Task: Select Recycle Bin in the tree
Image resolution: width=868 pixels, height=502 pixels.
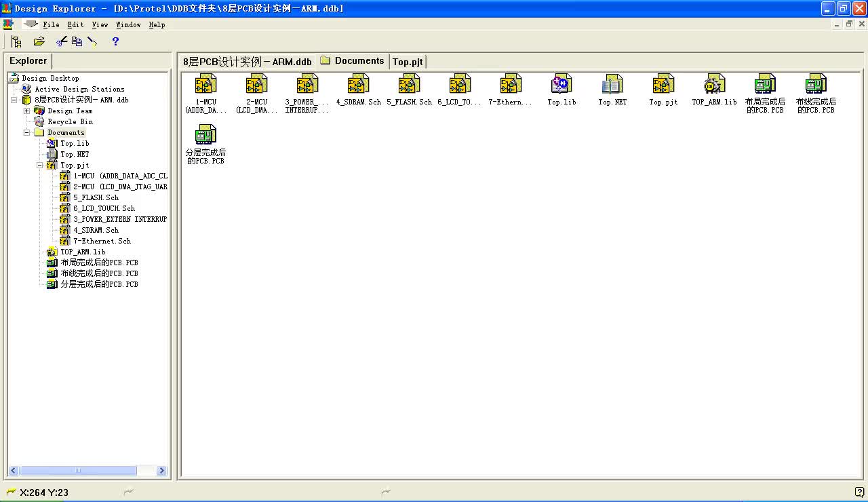Action: pos(70,121)
